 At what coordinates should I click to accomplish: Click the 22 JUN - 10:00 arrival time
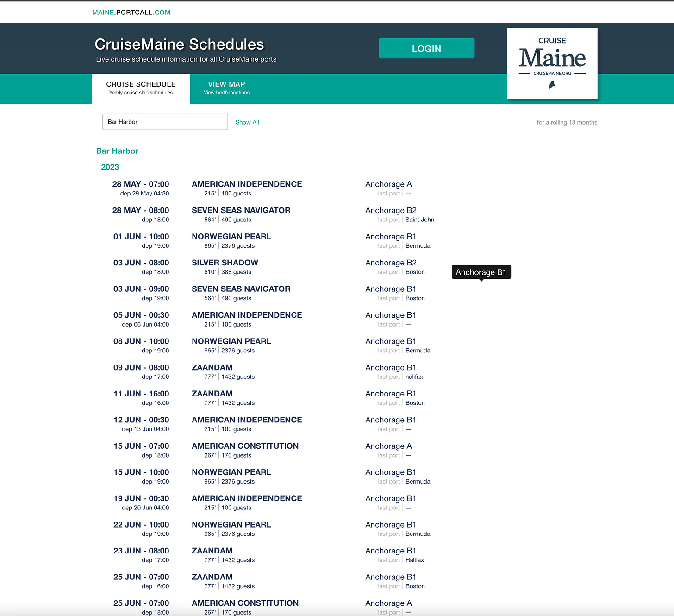tap(141, 525)
